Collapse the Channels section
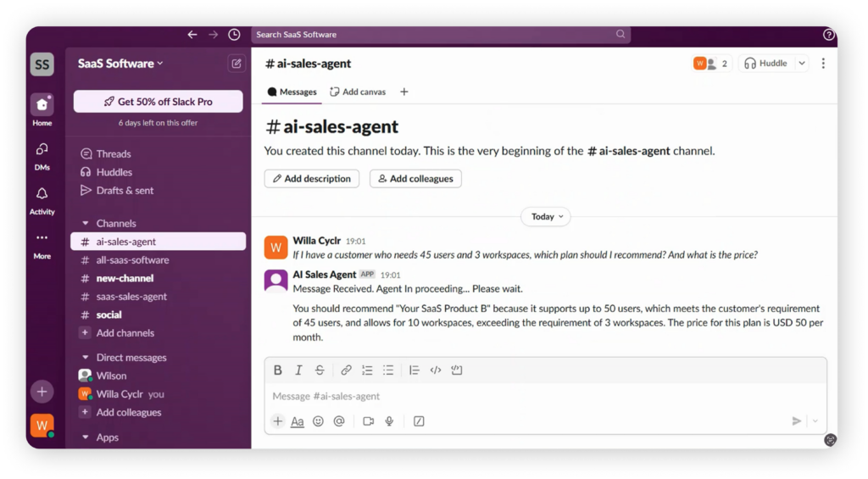 [86, 223]
